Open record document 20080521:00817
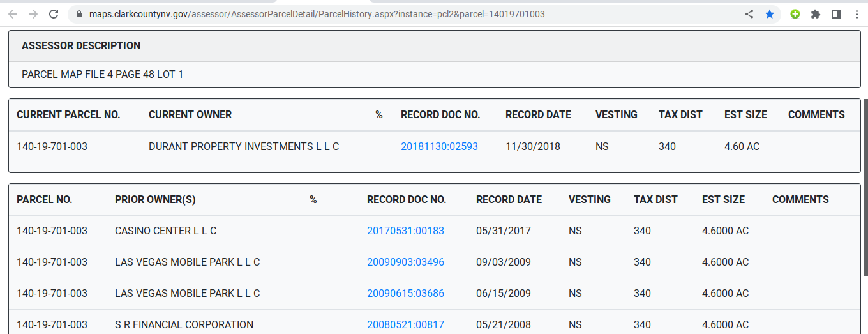The width and height of the screenshot is (868, 334). click(x=405, y=325)
